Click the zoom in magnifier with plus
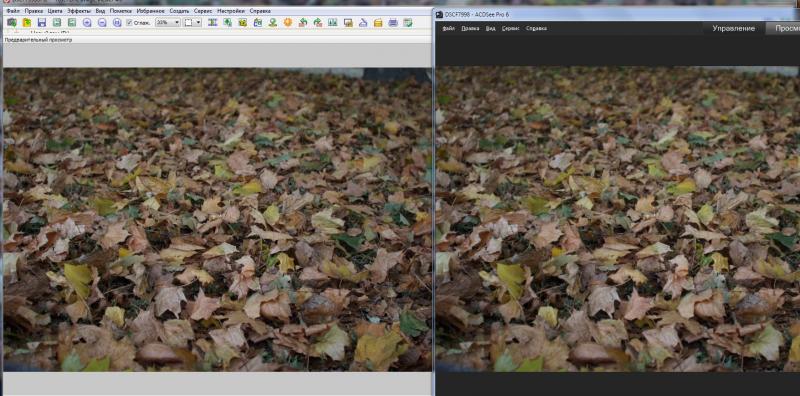 coord(87,22)
